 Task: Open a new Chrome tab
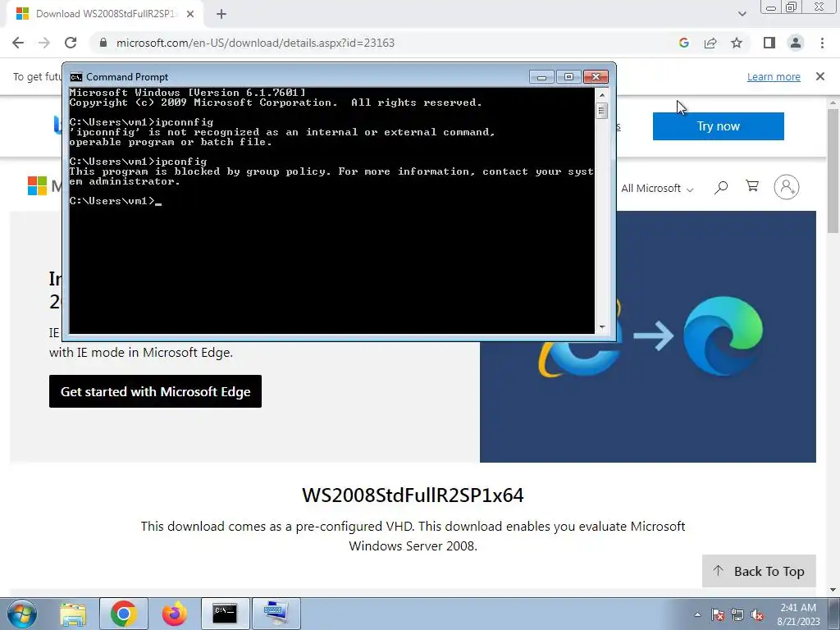[221, 14]
